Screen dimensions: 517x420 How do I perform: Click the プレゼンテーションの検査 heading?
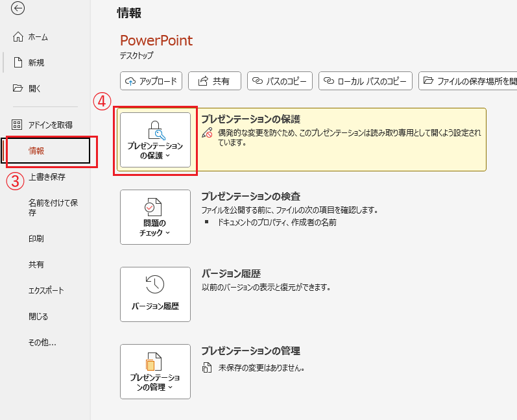pos(250,196)
